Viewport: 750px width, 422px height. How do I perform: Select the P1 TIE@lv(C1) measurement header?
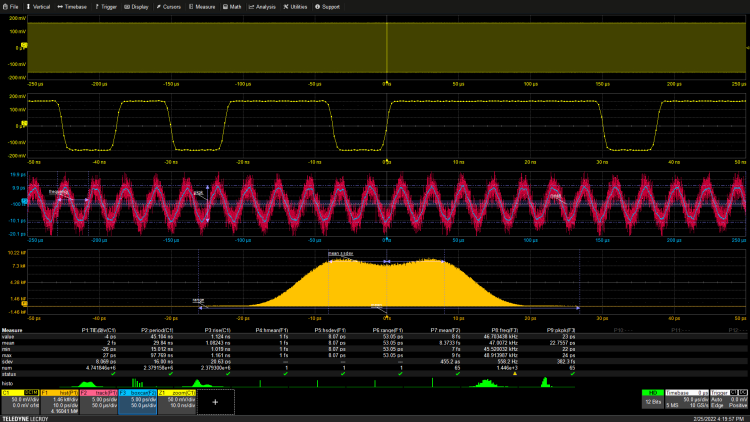click(99, 330)
